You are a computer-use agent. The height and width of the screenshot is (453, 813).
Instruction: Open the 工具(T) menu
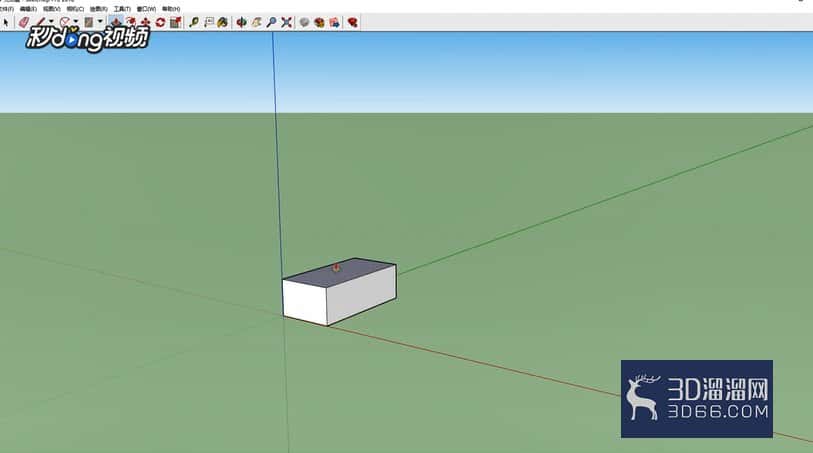[122, 9]
